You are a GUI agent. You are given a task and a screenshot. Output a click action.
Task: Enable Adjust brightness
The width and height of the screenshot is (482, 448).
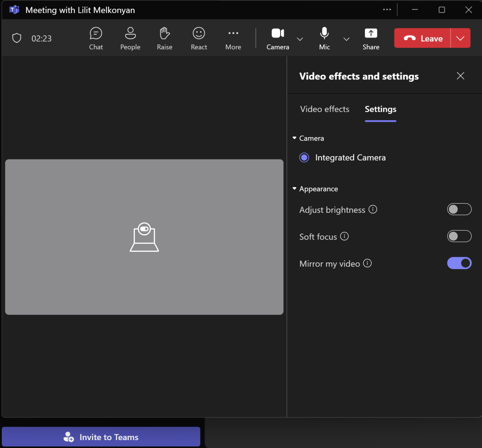[x=459, y=209]
